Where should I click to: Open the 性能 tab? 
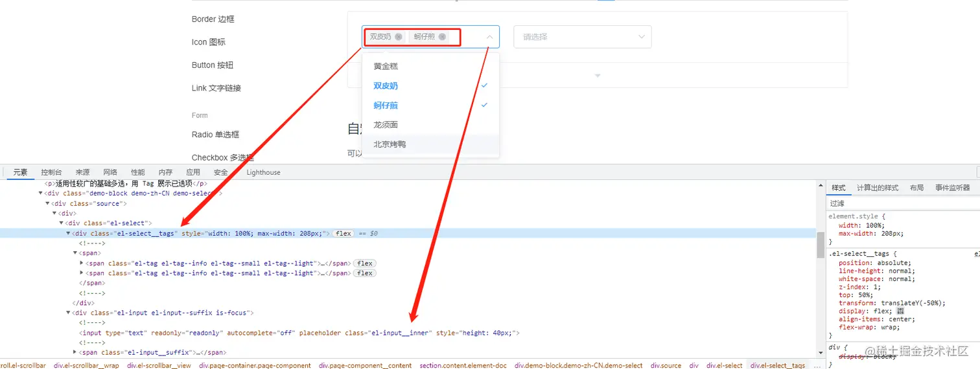click(x=138, y=172)
